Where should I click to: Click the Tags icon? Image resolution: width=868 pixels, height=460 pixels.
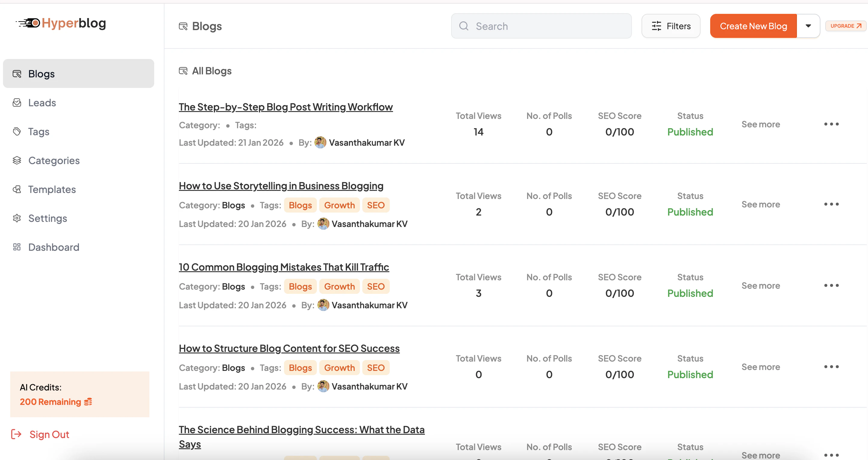pos(17,131)
